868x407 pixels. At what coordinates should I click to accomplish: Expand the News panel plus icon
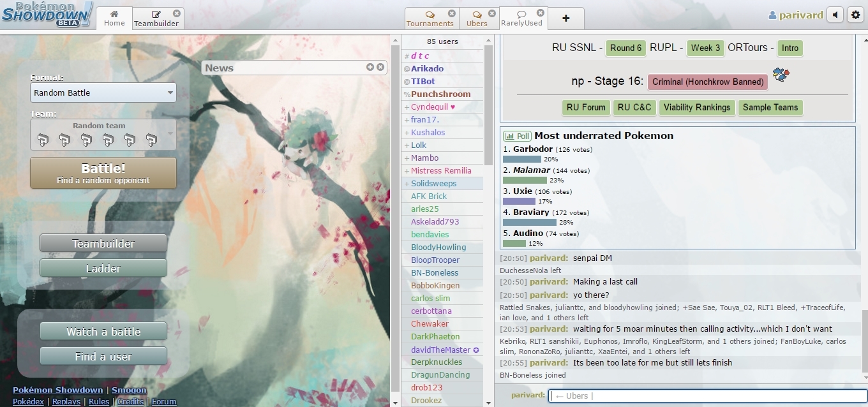pos(370,67)
